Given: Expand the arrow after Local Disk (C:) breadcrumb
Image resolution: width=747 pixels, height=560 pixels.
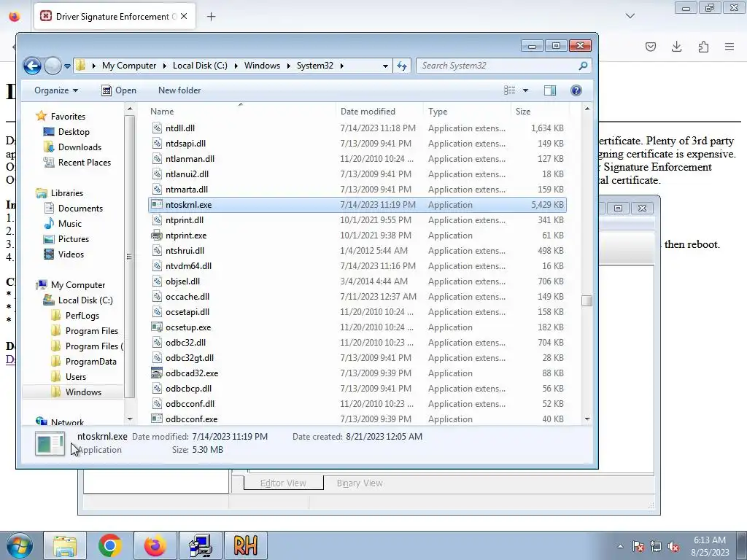Looking at the screenshot, I should click(x=236, y=66).
